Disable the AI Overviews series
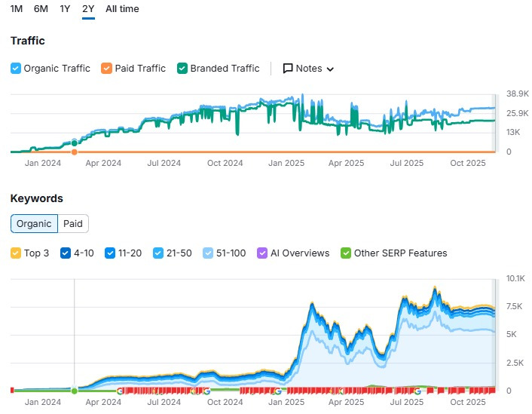532x414 pixels. point(262,253)
